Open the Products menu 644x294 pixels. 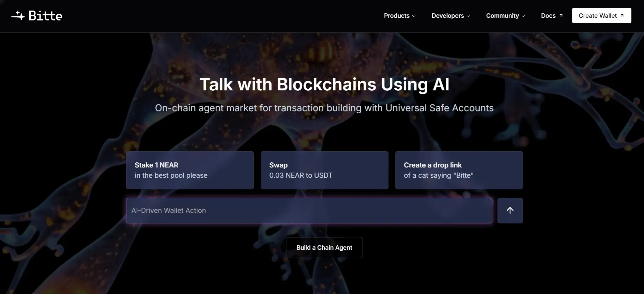(400, 16)
